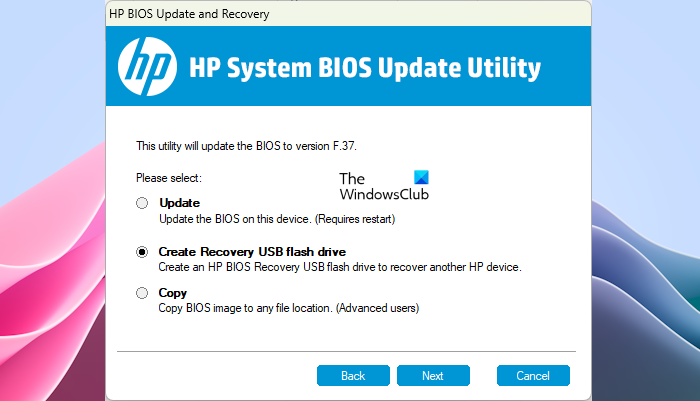The image size is (700, 401).
Task: Click the BIOS version F.37 sentence
Action: [x=245, y=145]
